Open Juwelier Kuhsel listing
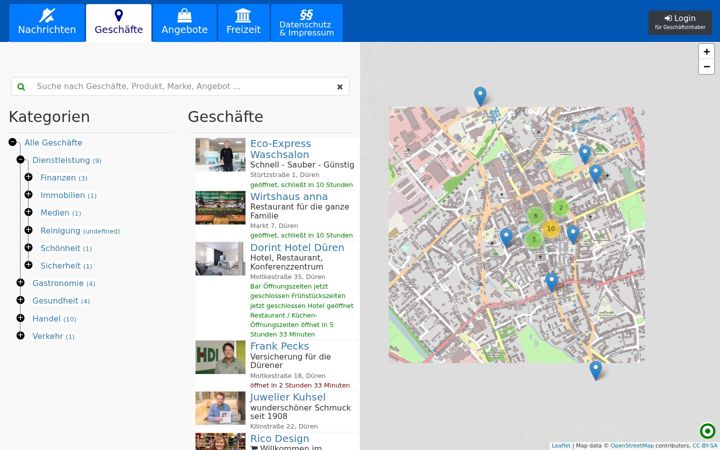The image size is (720, 450). click(288, 397)
